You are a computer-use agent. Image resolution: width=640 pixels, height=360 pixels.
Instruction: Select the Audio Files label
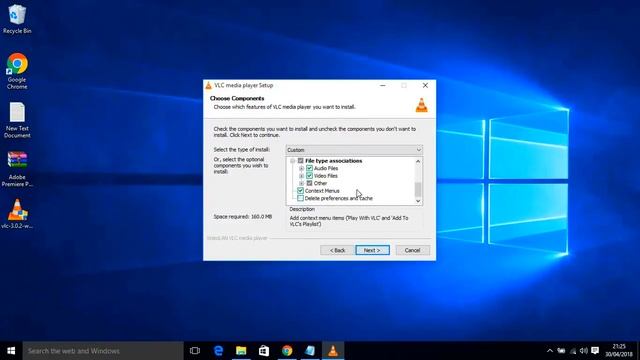326,168
